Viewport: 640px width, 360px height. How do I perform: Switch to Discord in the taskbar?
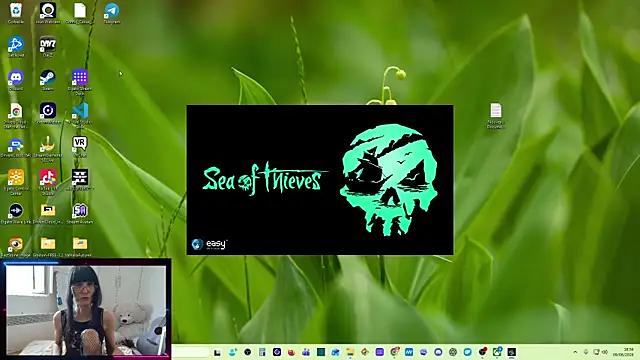(438, 352)
